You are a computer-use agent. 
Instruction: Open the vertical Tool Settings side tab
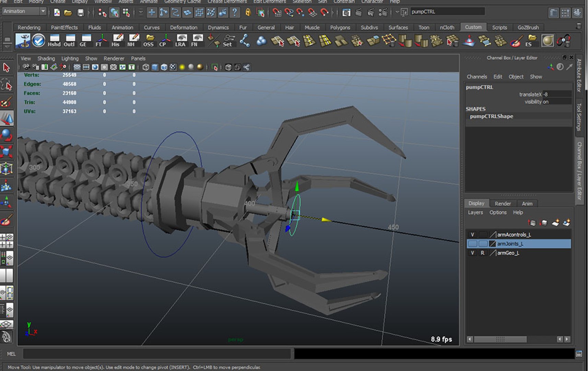click(579, 117)
